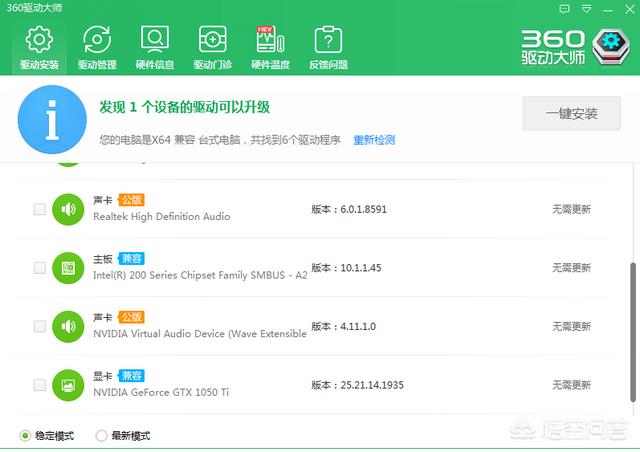Check the NVIDIA Virtual Audio Device checkbox
The image size is (640, 452).
40,326
